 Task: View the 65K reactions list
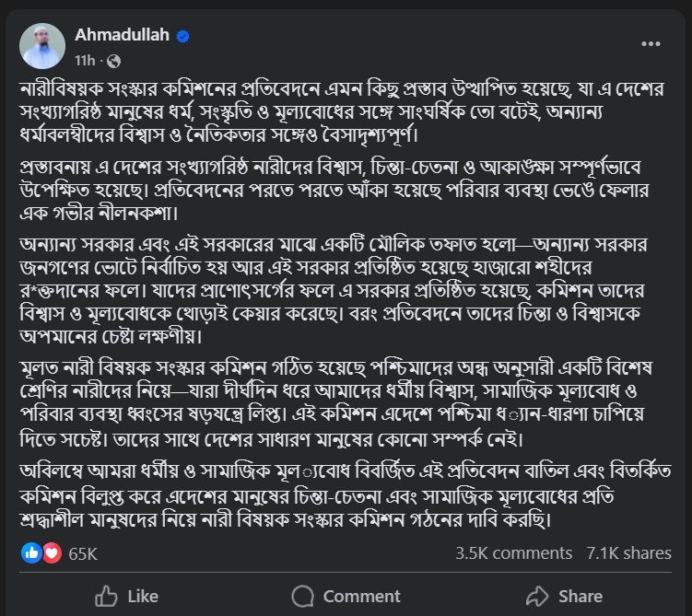83,553
